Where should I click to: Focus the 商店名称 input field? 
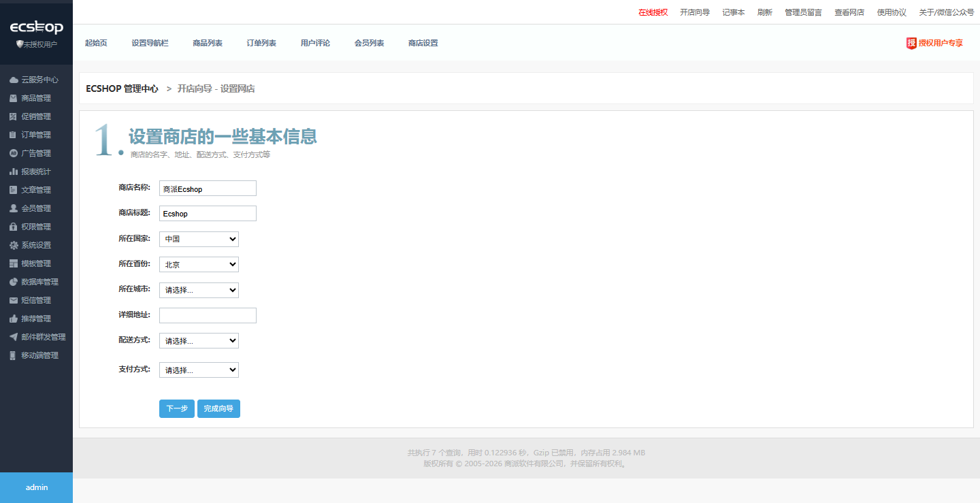pyautogui.click(x=208, y=189)
